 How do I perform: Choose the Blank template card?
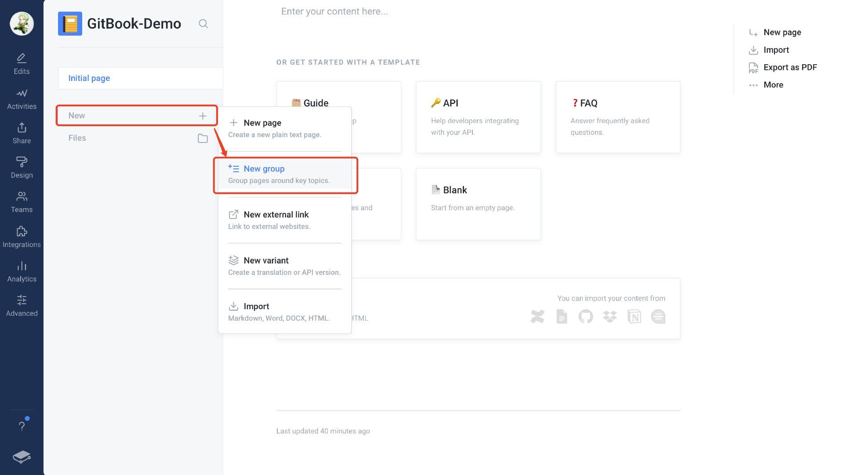click(x=478, y=204)
